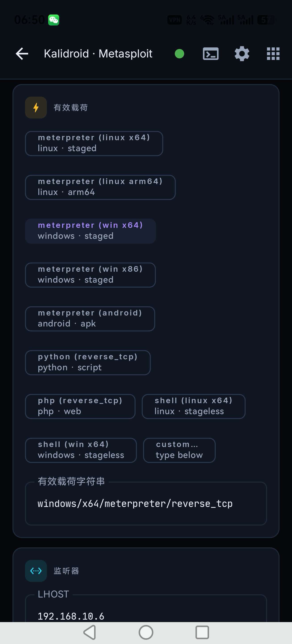The image size is (292, 644).
Task: Select meterpreter (linux arm64) payload chip
Action: coord(100,187)
